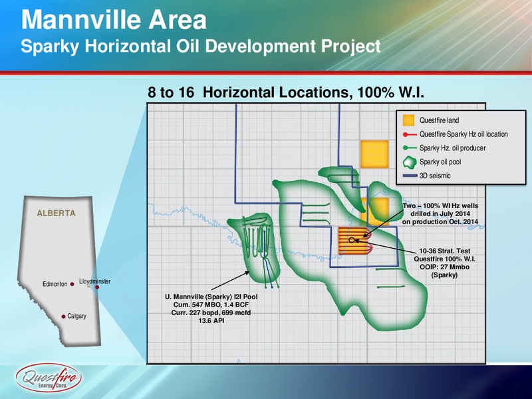Click 'Cum. 547 MBO, 1.4 BCF' text
The width and height of the screenshot is (532, 399).
[x=211, y=305]
